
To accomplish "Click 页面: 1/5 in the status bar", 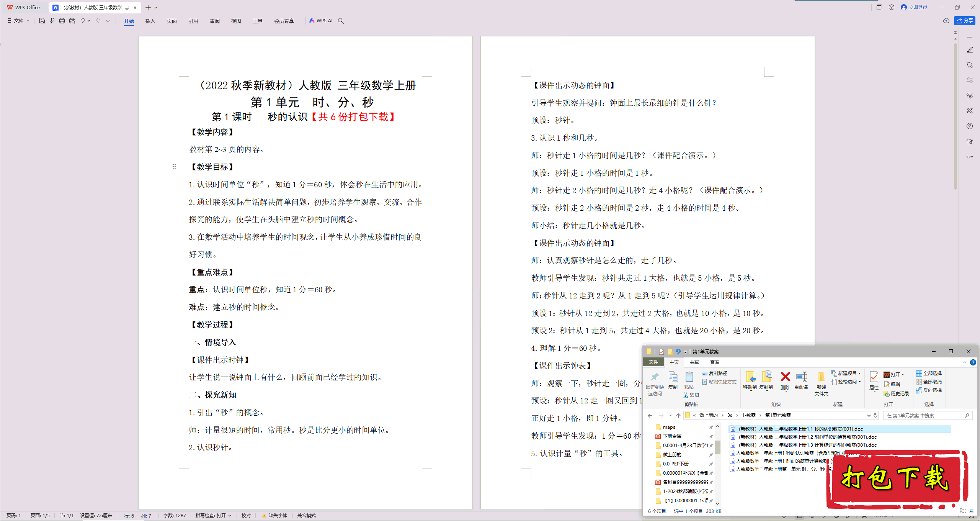I will (40, 516).
